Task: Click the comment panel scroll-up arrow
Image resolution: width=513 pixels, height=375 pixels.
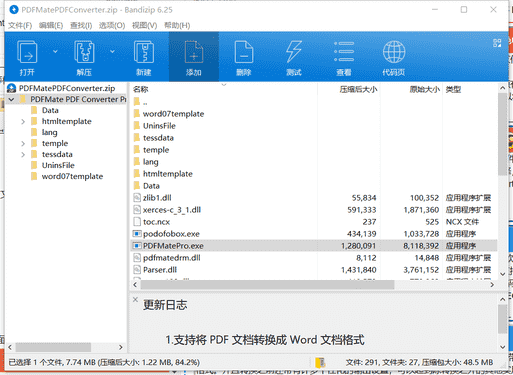Action: pyautogui.click(x=503, y=299)
